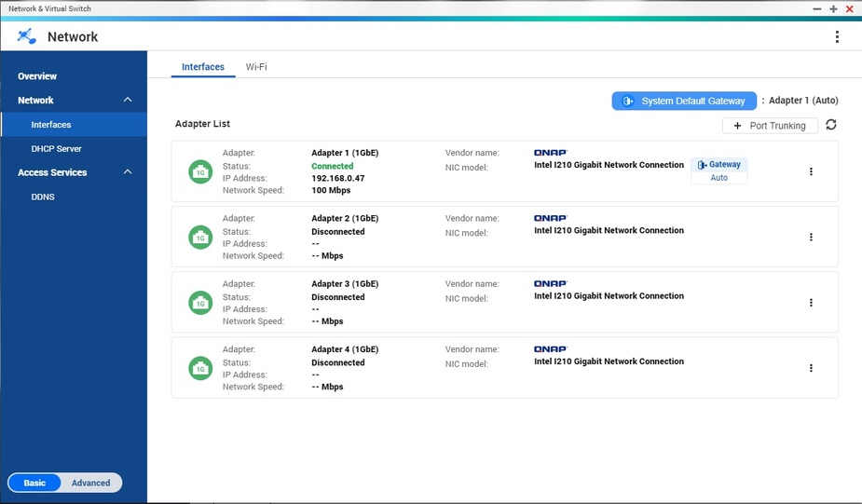Open Adapter 4 more options menu
The width and height of the screenshot is (862, 504).
[811, 368]
